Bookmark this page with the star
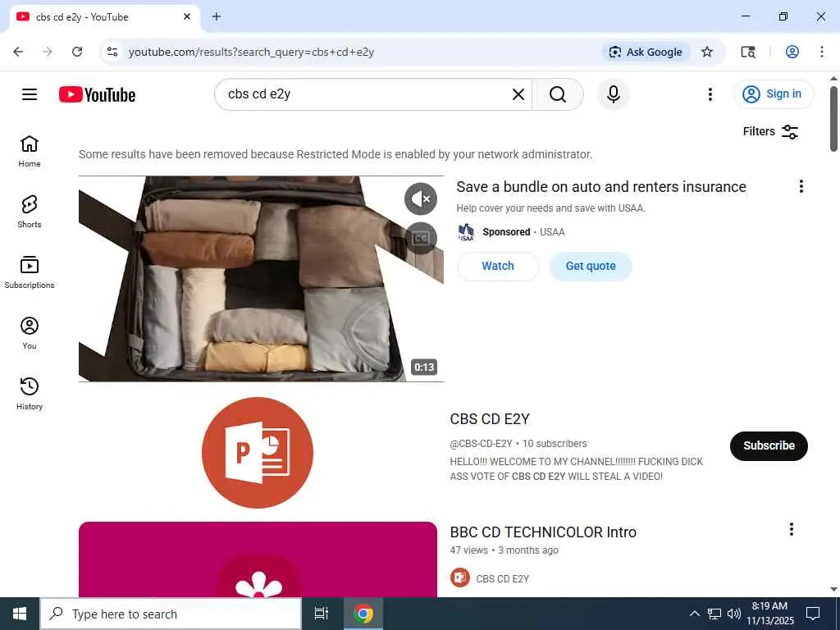 707,52
